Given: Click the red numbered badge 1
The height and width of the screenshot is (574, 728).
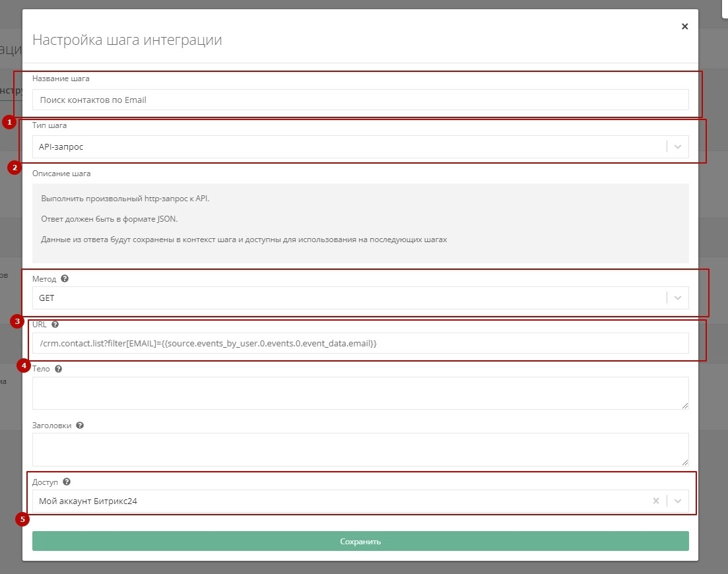Looking at the screenshot, I should pos(9,122).
